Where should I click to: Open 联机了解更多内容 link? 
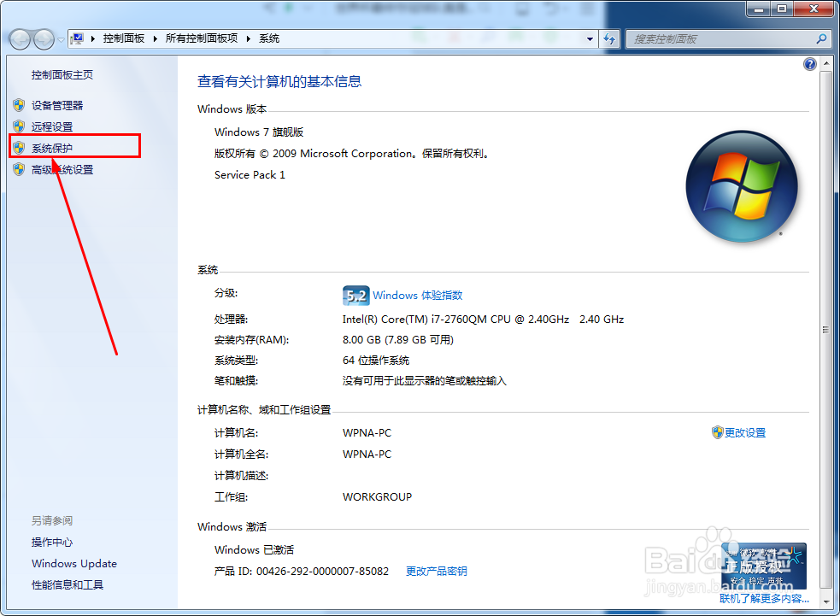click(x=764, y=598)
